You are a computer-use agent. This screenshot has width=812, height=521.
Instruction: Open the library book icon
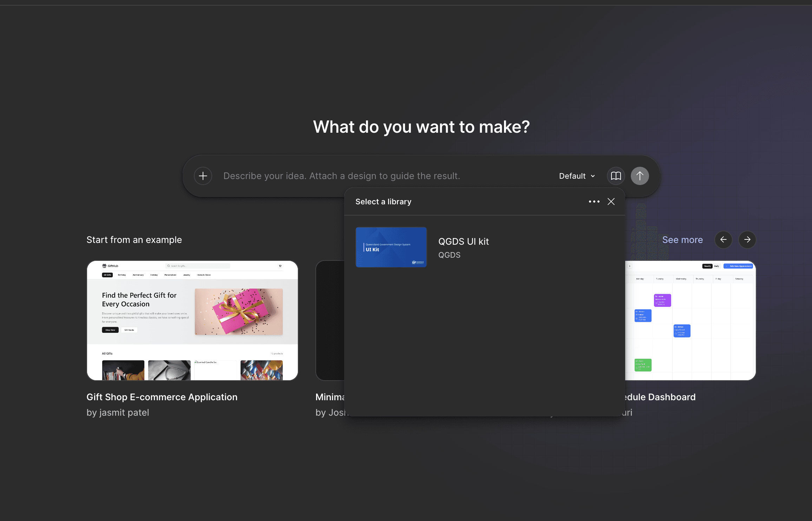point(616,176)
